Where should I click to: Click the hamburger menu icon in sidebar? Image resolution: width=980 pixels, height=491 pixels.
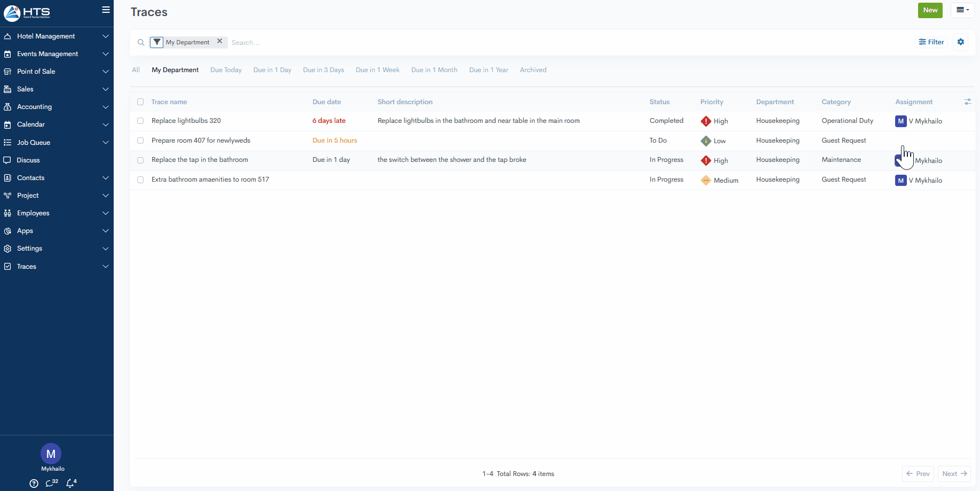coord(106,10)
